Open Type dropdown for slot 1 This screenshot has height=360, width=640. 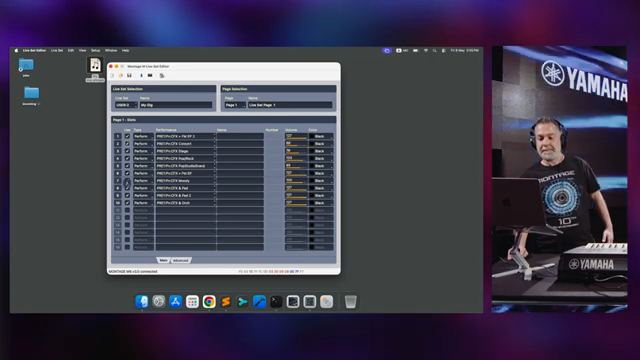[x=143, y=136]
